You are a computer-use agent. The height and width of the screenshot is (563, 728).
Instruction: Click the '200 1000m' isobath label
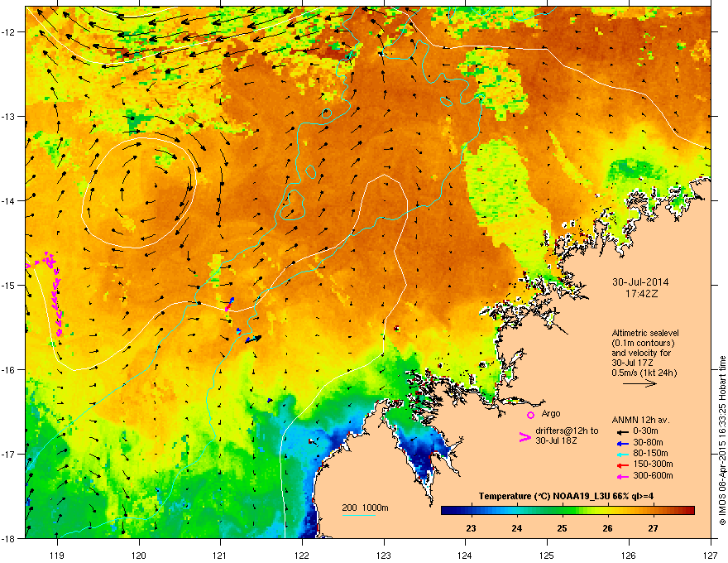coord(365,508)
